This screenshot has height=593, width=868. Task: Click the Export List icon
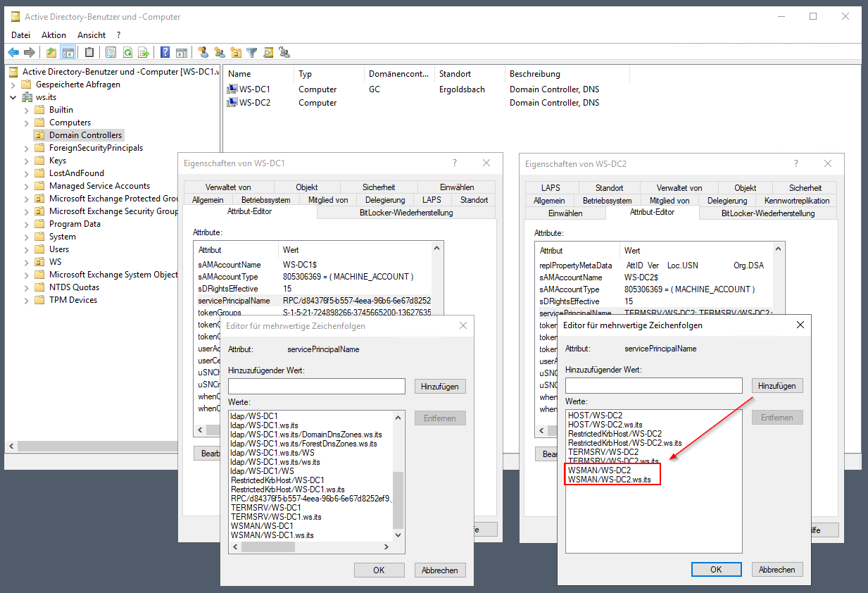click(x=144, y=52)
